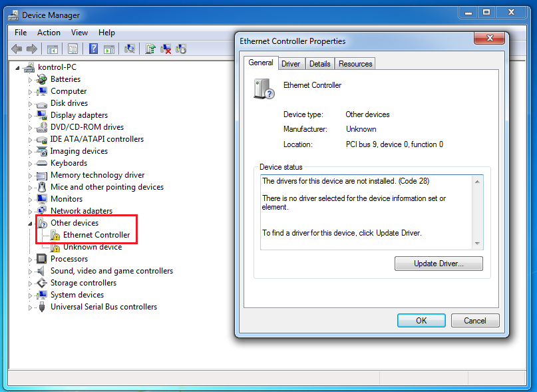The height and width of the screenshot is (392, 537).
Task: Click the Device status scrollbar down arrow
Action: click(477, 244)
